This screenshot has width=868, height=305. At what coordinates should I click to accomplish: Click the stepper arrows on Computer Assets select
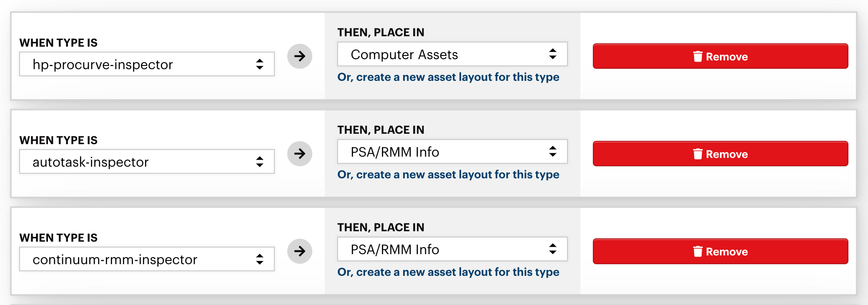(x=553, y=54)
